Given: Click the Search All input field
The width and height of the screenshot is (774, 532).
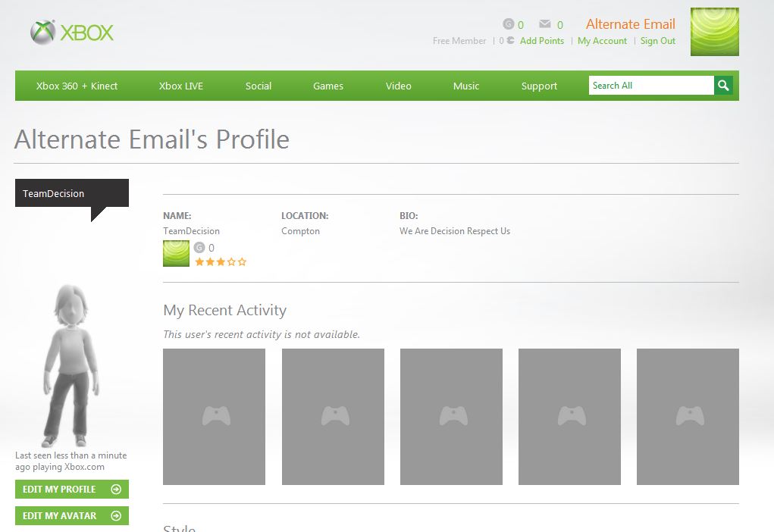Looking at the screenshot, I should [x=651, y=86].
